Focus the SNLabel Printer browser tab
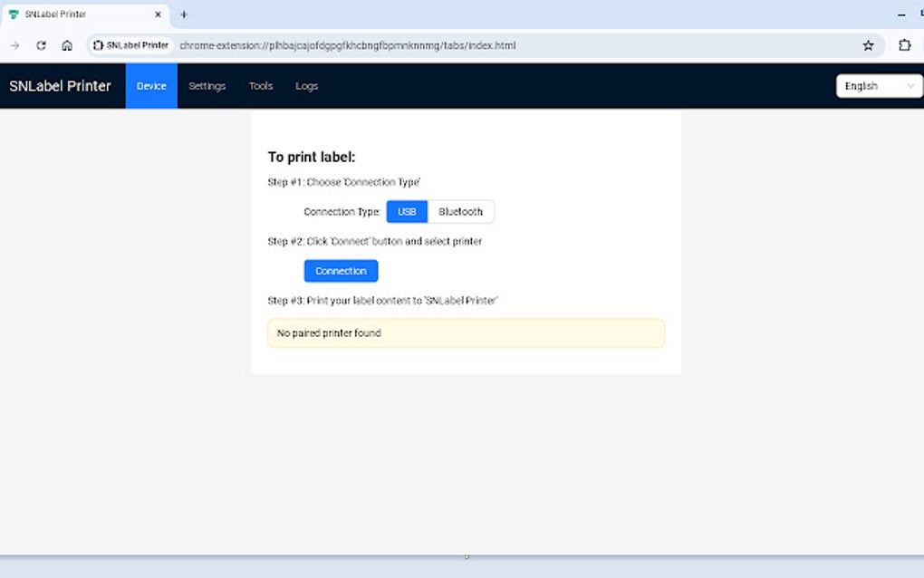924x578 pixels. (x=77, y=14)
